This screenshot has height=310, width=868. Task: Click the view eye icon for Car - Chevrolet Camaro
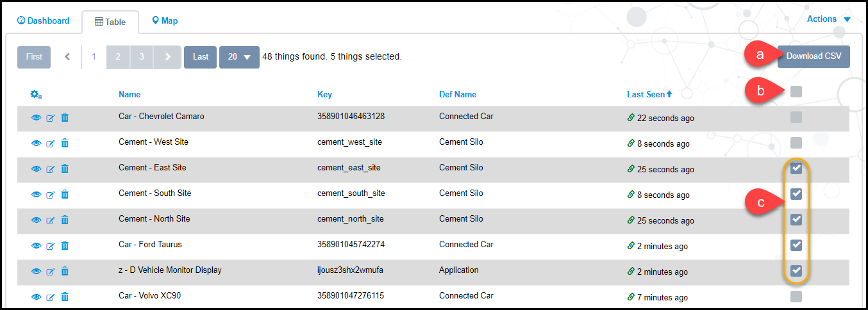(x=36, y=117)
